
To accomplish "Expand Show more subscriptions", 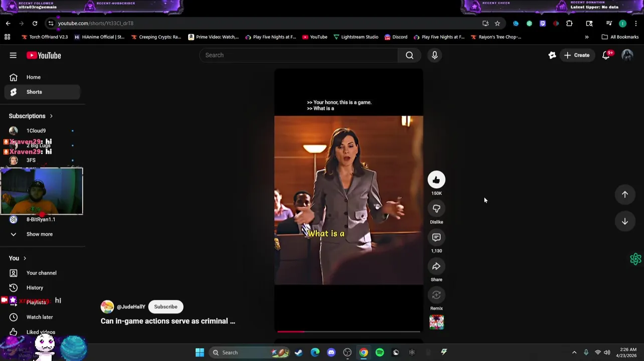I will (43, 234).
